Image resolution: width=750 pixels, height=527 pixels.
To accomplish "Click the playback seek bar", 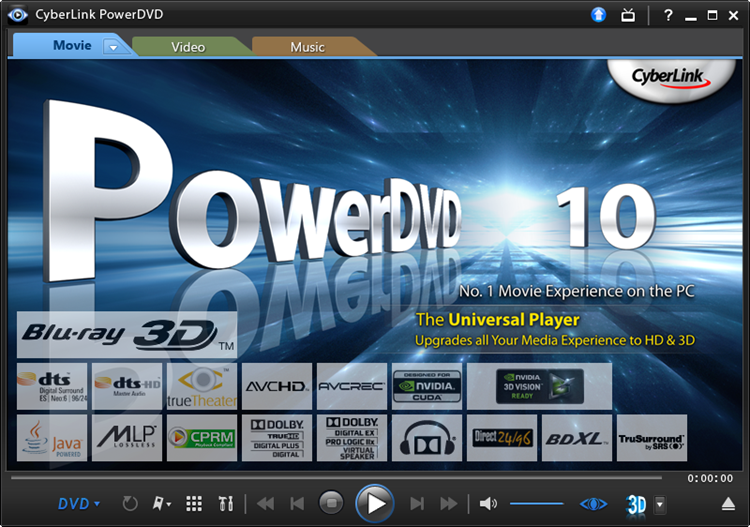I will click(336, 477).
